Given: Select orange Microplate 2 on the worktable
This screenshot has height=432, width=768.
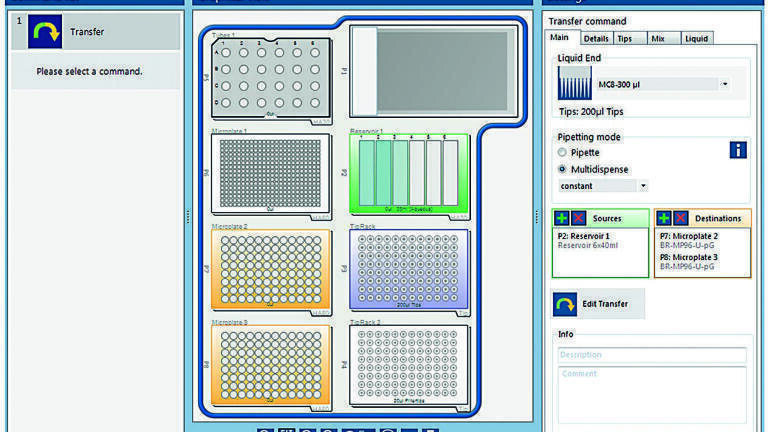Looking at the screenshot, I should click(271, 269).
